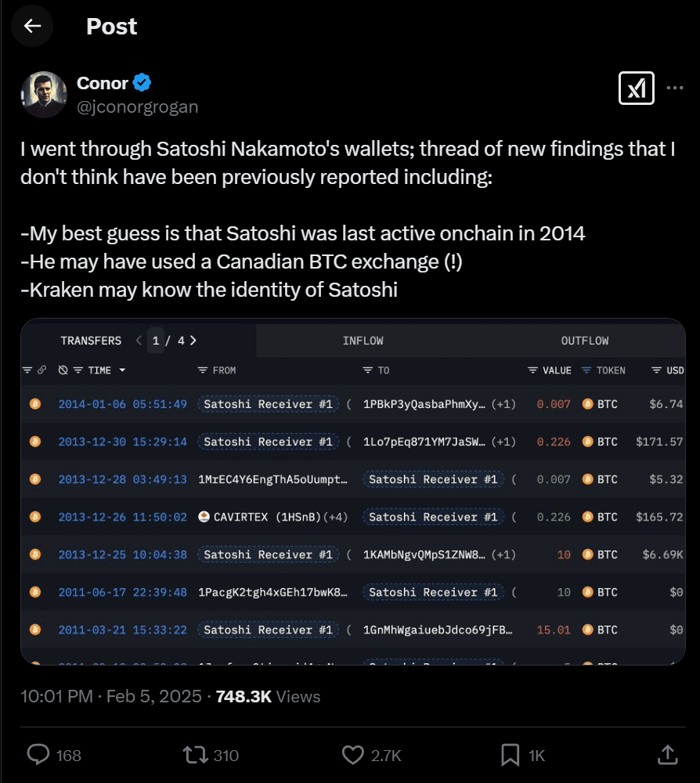This screenshot has width=700, height=783.
Task: Switch to the INFLOW tab
Action: (x=363, y=341)
